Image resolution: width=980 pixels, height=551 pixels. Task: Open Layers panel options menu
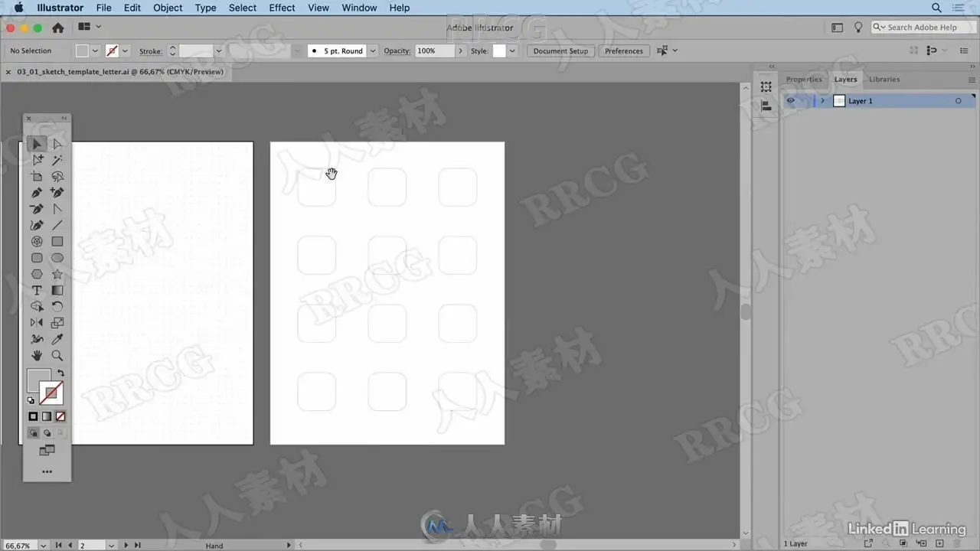point(972,80)
